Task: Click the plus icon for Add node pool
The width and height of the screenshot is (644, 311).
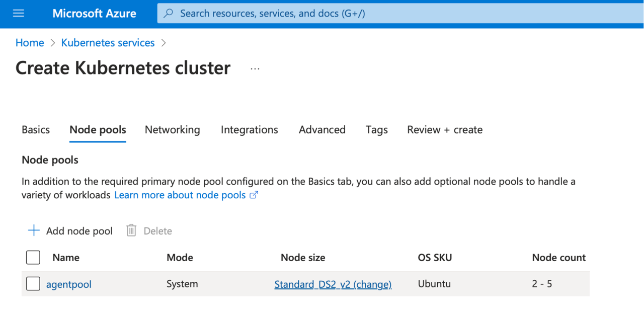Action: [x=34, y=230]
